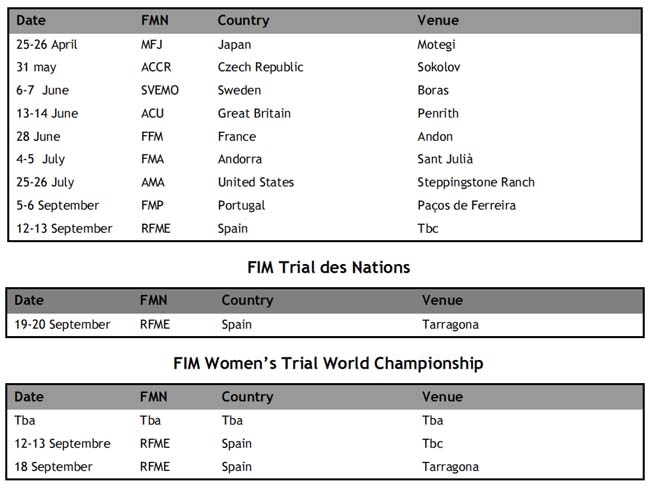This screenshot has width=650, height=487.
Task: Click the Sant Julià venue
Action: pos(445,159)
